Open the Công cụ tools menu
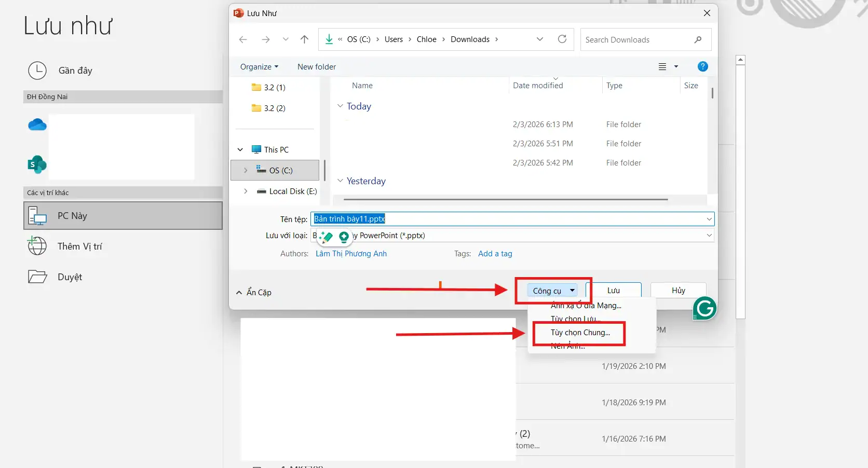868x468 pixels. (553, 291)
